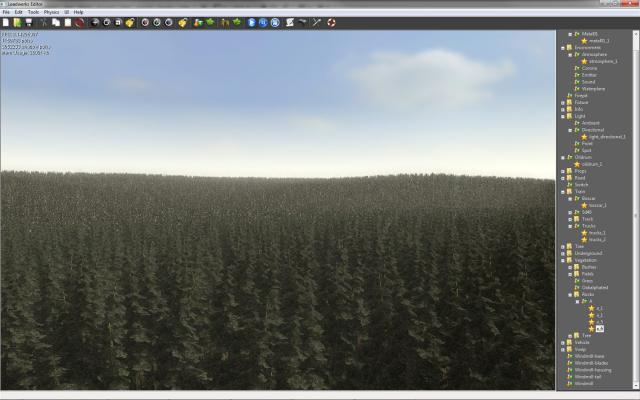This screenshot has height=400, width=640.
Task: Collapse the Light folder node
Action: click(x=563, y=116)
